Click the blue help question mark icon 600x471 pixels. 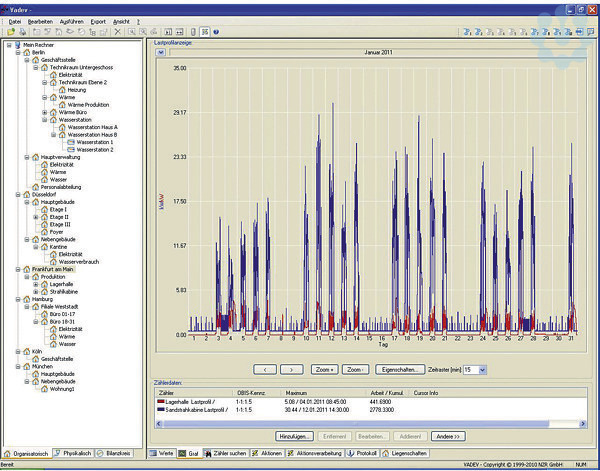(216, 32)
